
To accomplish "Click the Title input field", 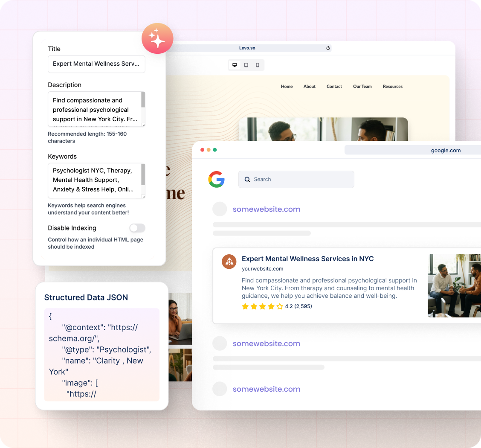I will click(x=96, y=64).
